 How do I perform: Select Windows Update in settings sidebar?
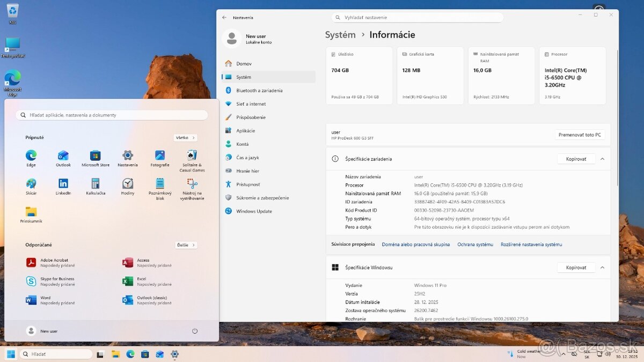click(x=254, y=211)
